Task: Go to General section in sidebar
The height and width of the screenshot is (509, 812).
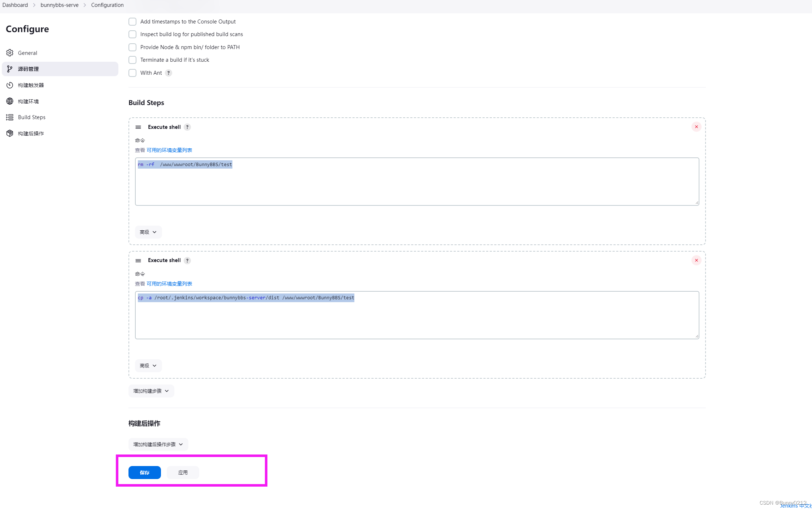Action: pos(60,53)
